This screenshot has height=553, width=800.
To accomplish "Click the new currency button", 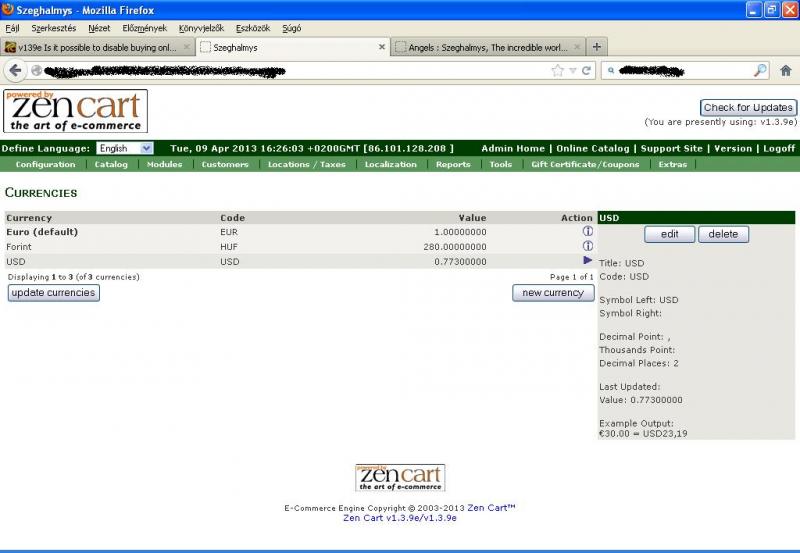I will click(553, 293).
